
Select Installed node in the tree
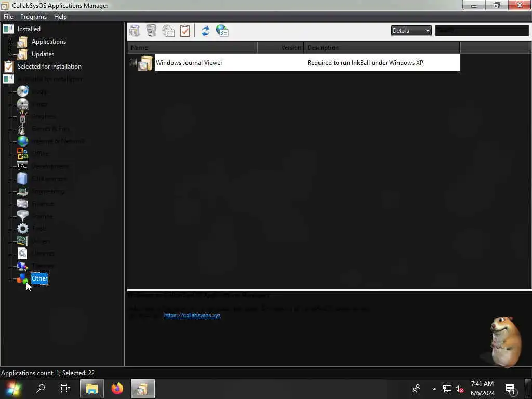[x=29, y=29]
